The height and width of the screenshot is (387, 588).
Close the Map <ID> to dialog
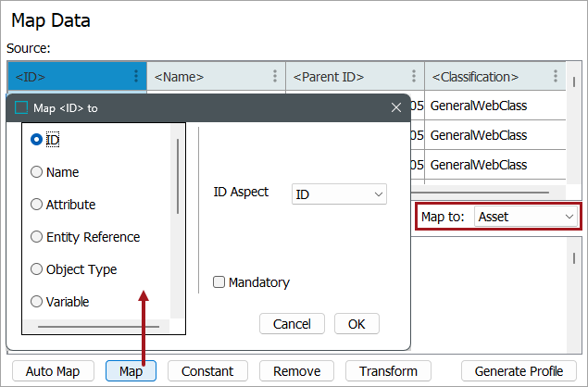coord(396,107)
